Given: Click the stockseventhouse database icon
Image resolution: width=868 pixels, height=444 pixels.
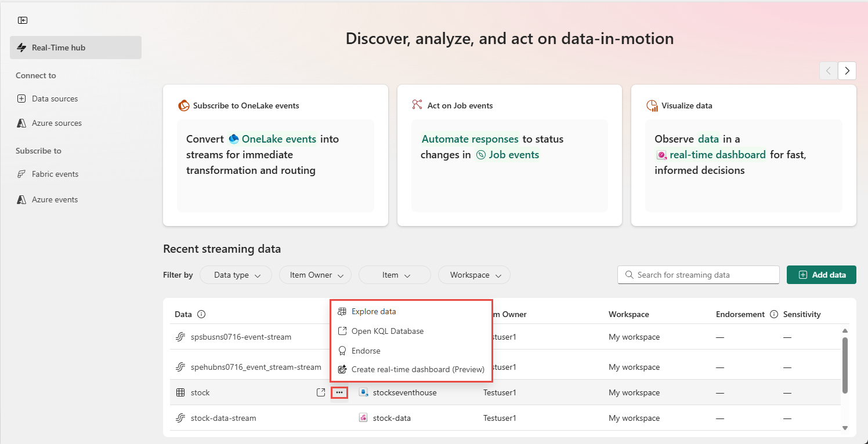Looking at the screenshot, I should (x=363, y=392).
